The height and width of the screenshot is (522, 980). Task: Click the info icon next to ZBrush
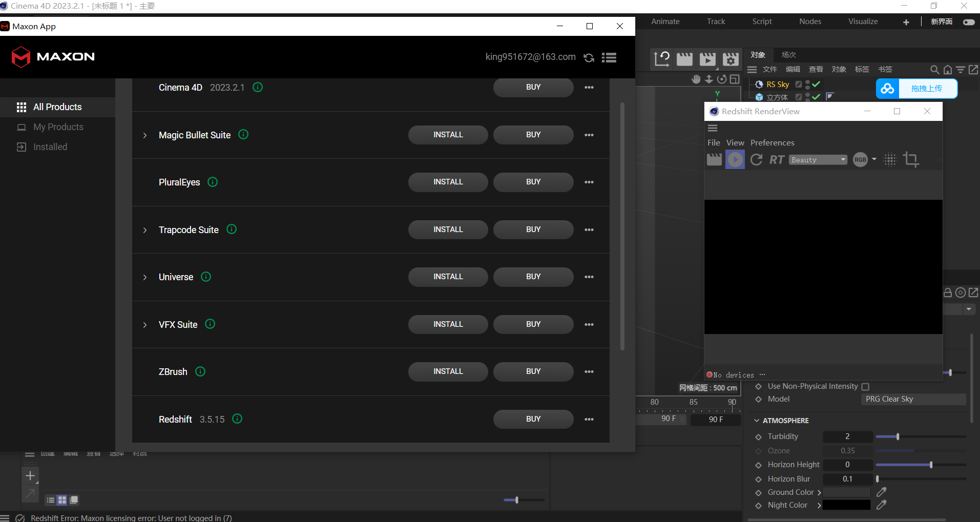click(200, 371)
